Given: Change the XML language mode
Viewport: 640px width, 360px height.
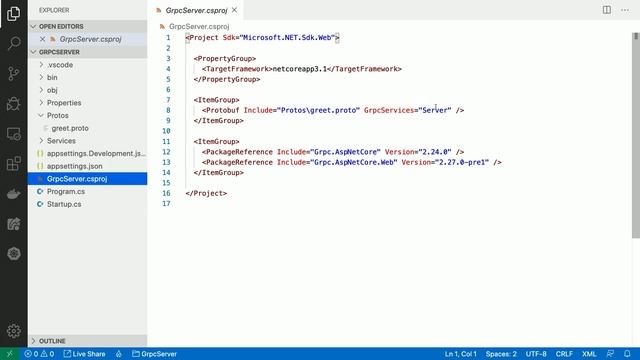Looking at the screenshot, I should click(589, 354).
